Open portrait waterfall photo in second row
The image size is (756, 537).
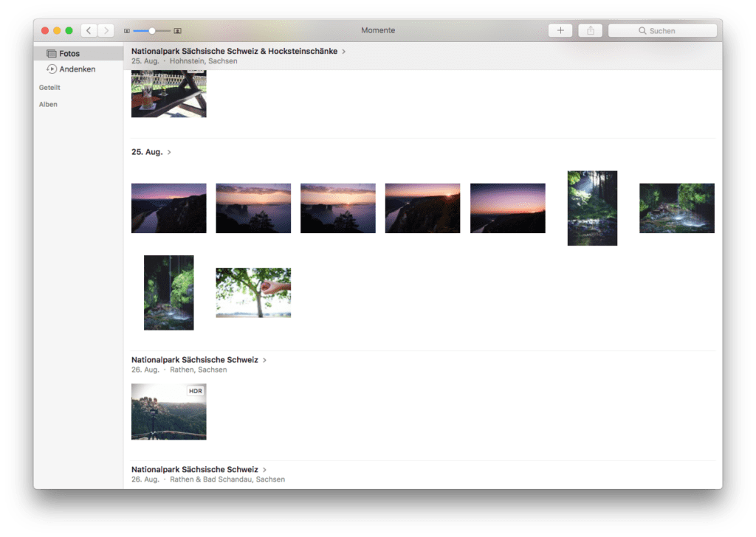click(169, 293)
